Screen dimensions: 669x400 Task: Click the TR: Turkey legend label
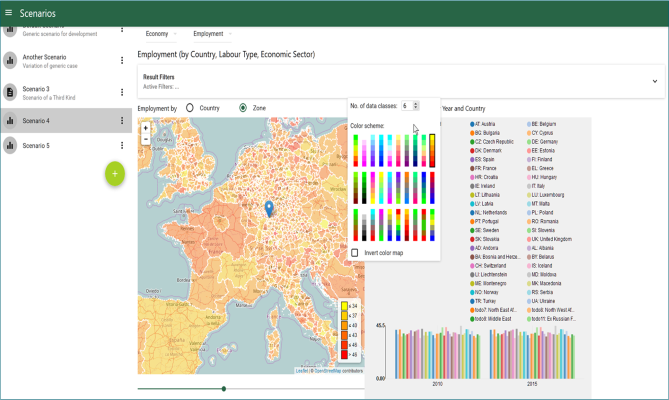[486, 301]
